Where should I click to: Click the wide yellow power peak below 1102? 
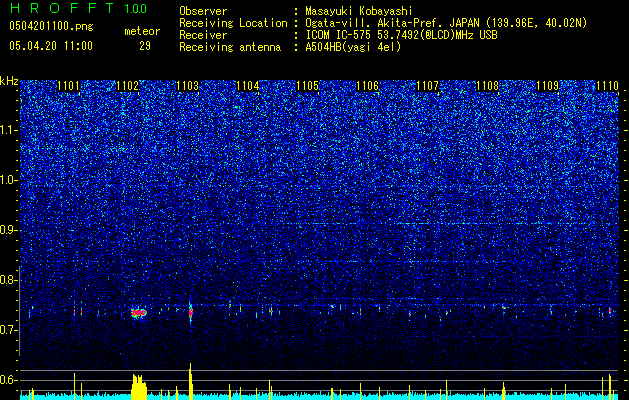[139, 387]
